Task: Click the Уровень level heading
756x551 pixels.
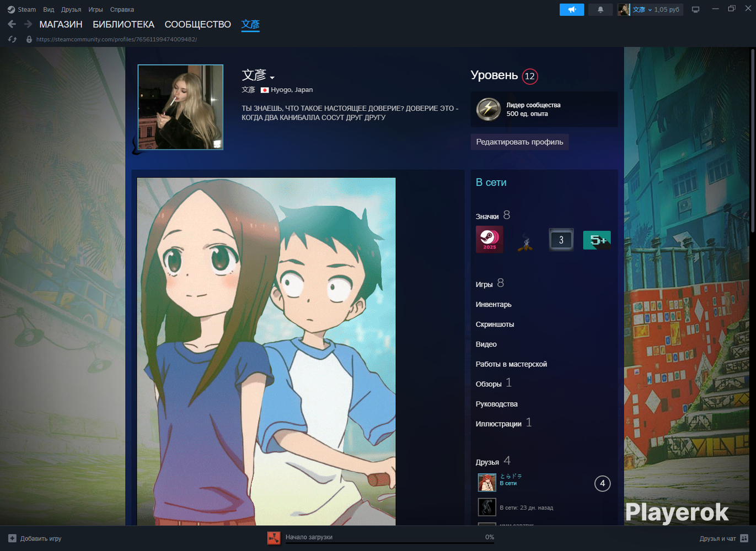Action: [494, 75]
